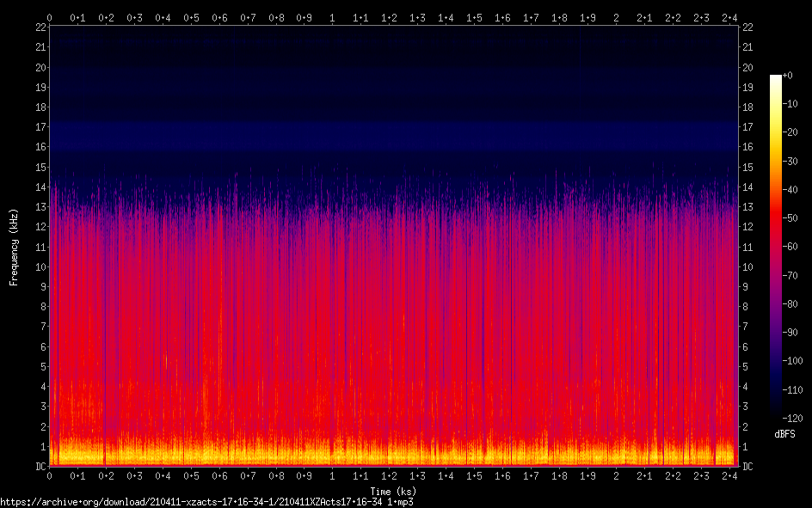Click the "+0" color scale label
The height and width of the screenshot is (508, 812).
[787, 76]
